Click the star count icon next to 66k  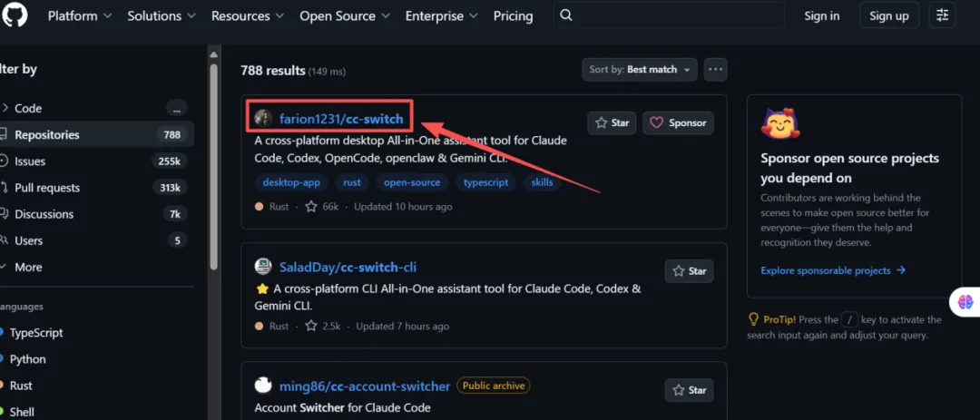click(311, 206)
